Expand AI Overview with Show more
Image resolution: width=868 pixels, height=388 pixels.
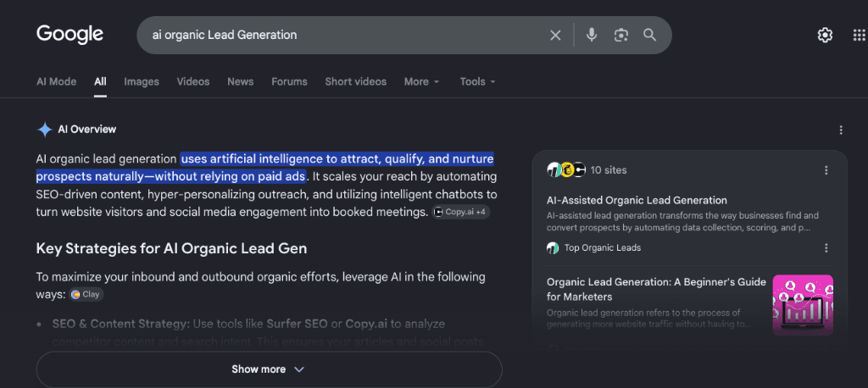tap(269, 369)
